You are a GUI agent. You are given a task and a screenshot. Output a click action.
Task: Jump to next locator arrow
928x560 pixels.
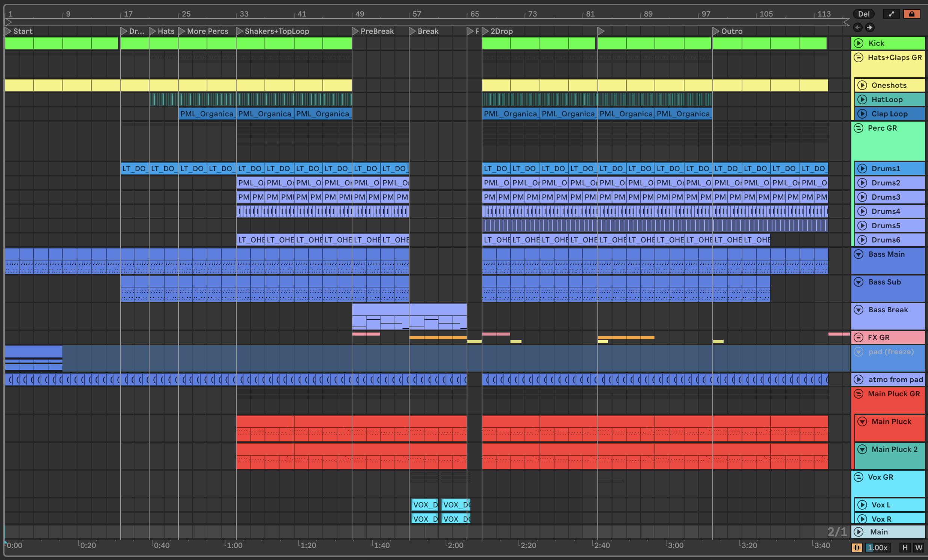pos(870,27)
